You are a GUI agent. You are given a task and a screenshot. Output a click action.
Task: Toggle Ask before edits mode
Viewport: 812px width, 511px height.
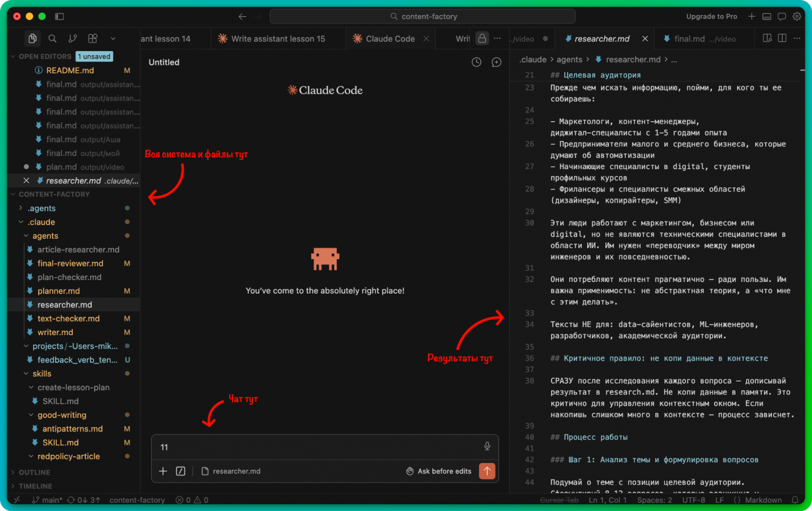(x=439, y=471)
